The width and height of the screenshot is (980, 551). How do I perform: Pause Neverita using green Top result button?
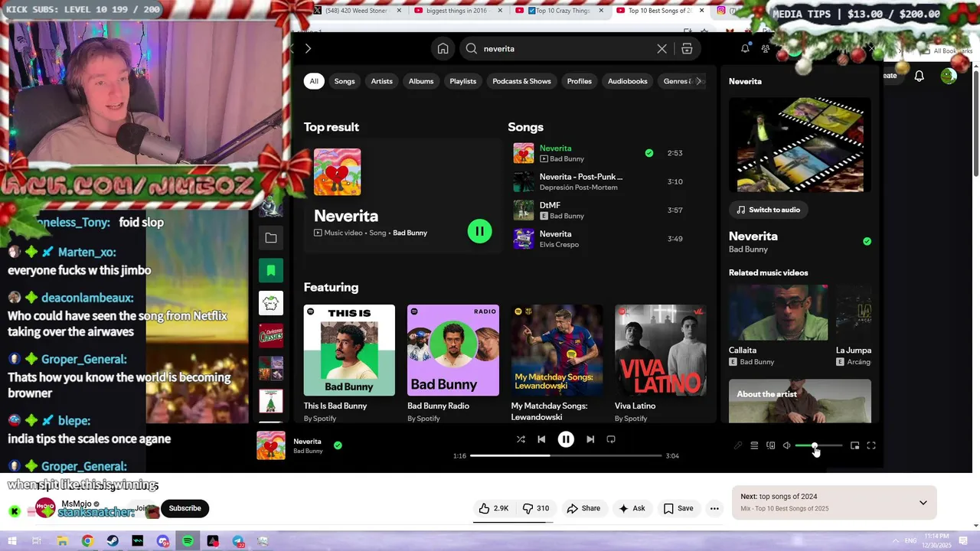click(x=480, y=231)
